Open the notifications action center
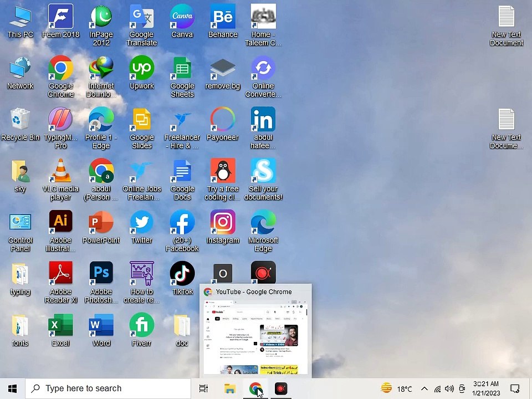 [x=515, y=388]
